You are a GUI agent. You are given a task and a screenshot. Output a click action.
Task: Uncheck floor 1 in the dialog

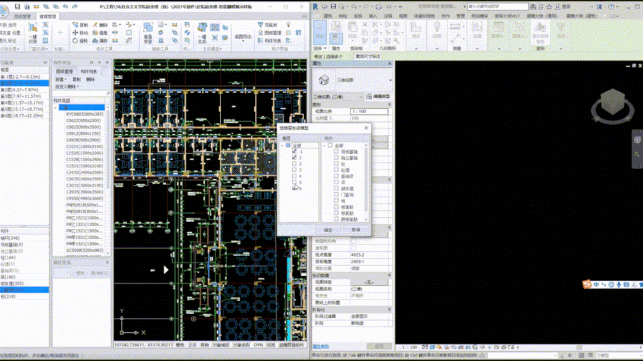(x=294, y=157)
